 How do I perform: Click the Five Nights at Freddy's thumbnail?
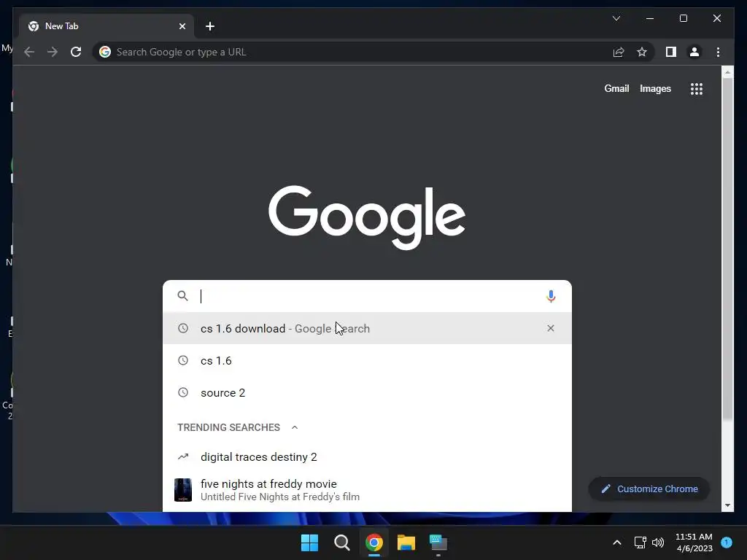click(x=183, y=490)
